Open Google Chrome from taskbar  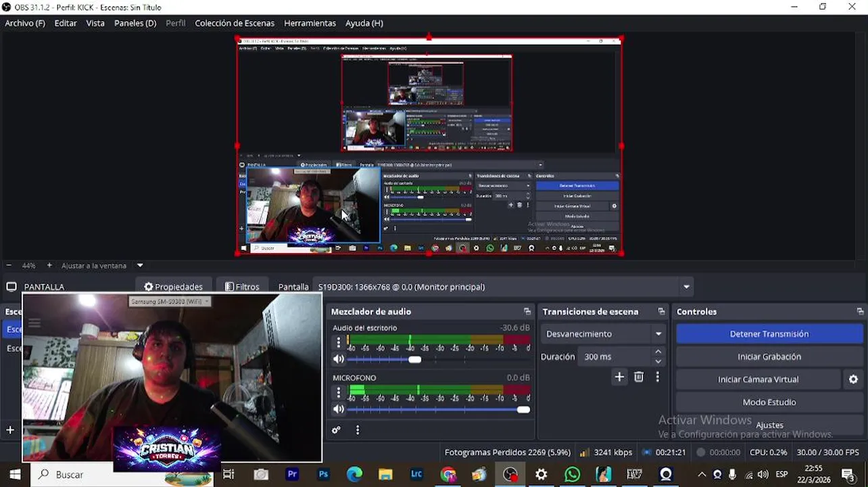coord(448,474)
